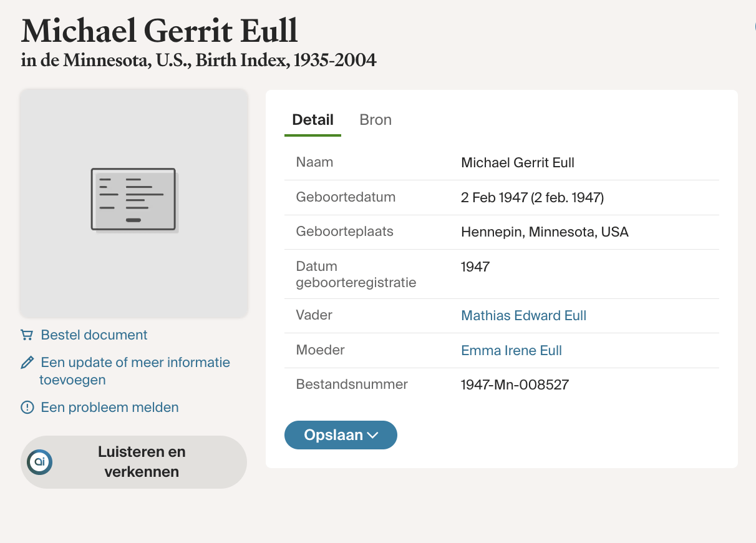Click the Bestel document link

tap(94, 335)
